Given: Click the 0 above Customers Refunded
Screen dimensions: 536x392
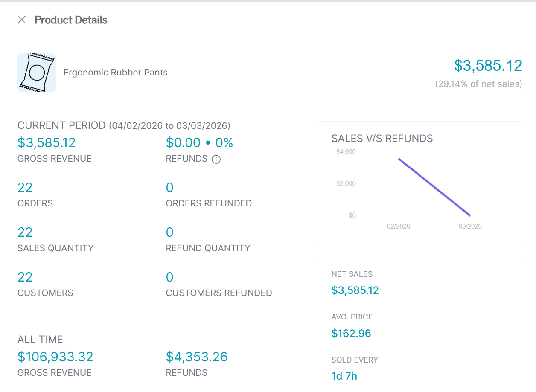Looking at the screenshot, I should click(170, 277).
